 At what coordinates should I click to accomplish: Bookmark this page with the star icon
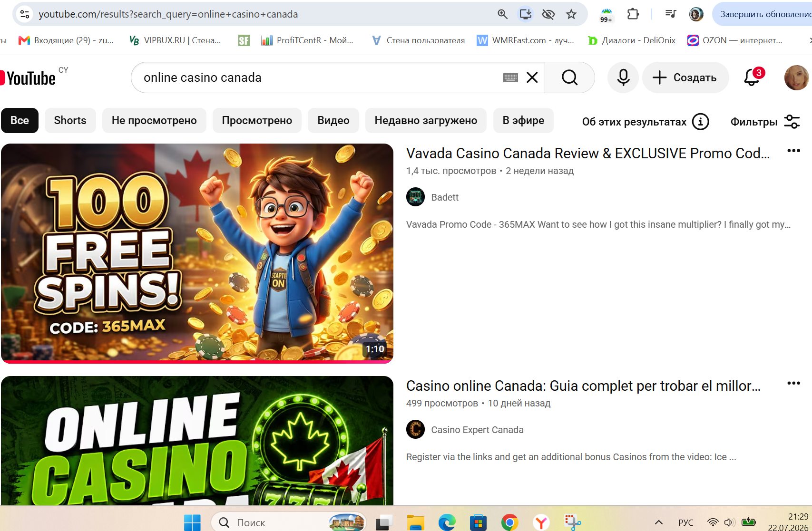(571, 14)
